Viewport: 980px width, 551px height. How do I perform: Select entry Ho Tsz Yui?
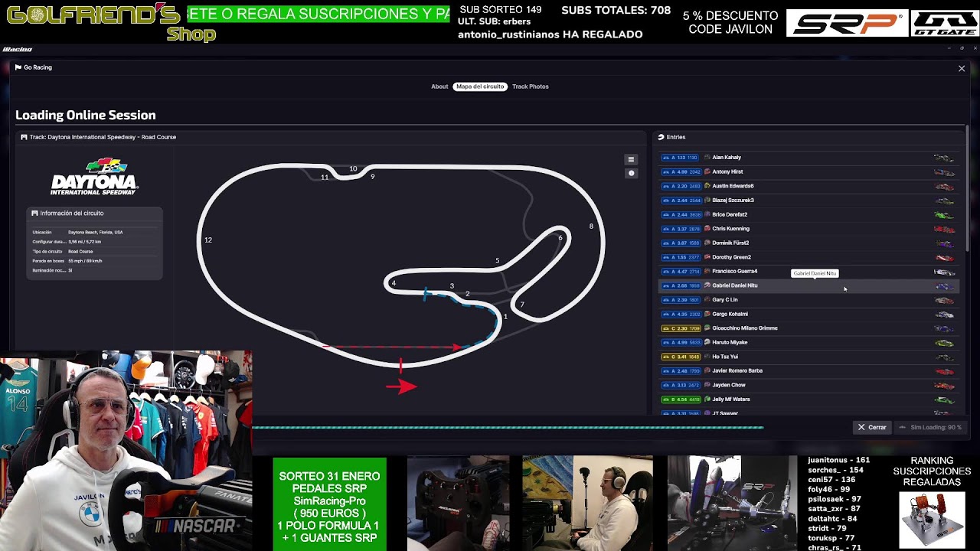point(808,357)
